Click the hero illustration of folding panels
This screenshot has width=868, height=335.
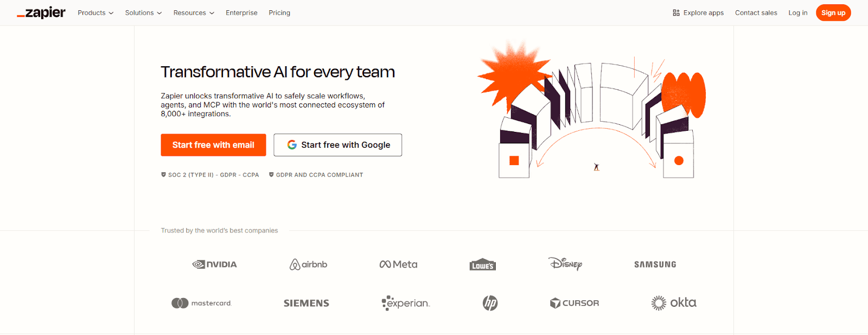(x=591, y=110)
